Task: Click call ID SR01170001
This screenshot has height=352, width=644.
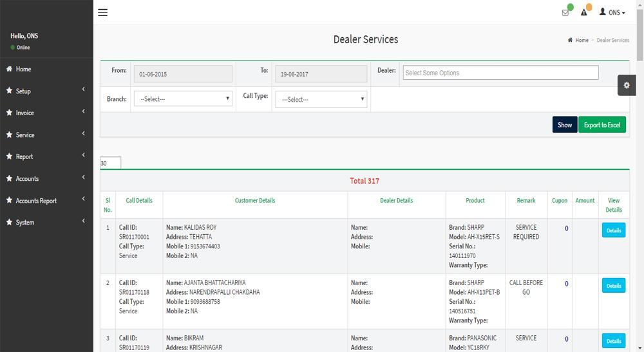Action: (134, 237)
